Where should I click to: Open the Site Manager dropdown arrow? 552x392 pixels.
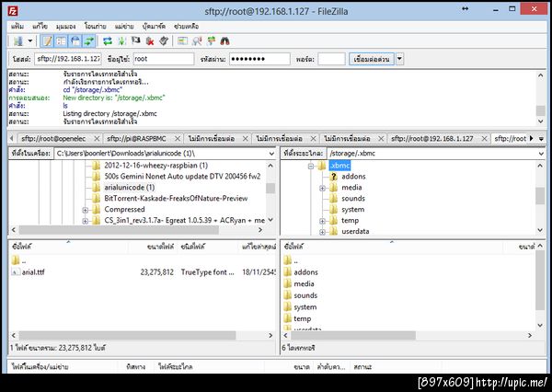(30, 41)
